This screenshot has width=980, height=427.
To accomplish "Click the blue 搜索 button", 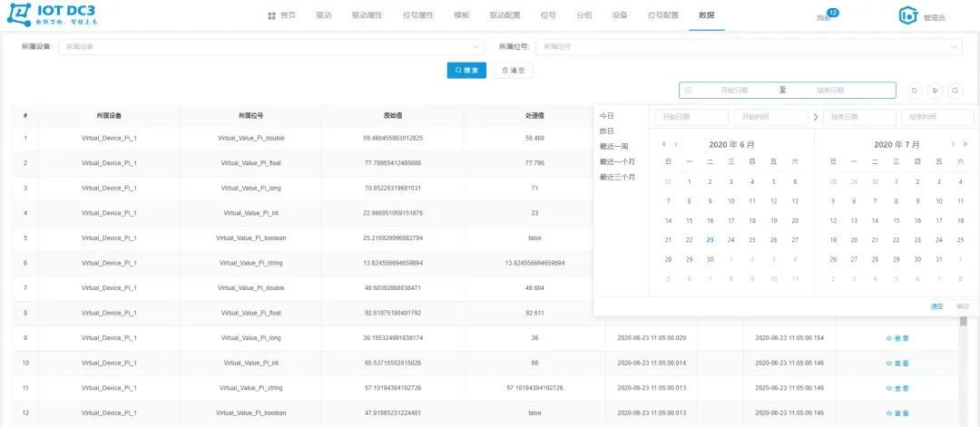I will (x=466, y=71).
